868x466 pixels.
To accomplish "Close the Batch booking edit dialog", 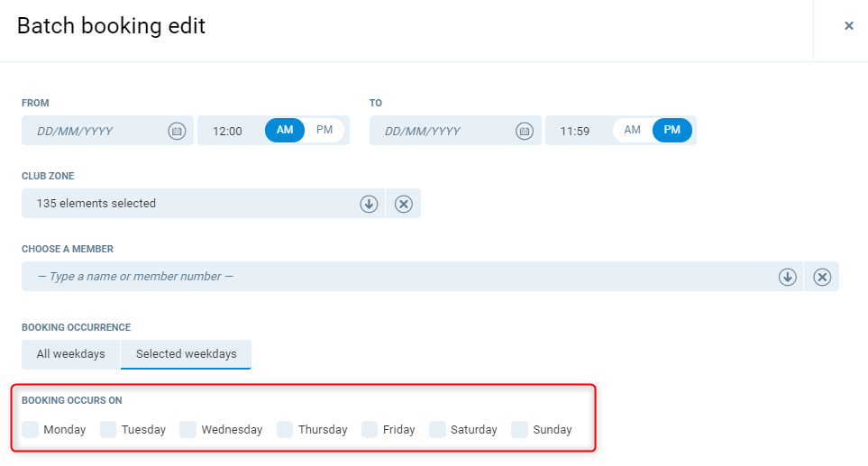I will click(848, 26).
